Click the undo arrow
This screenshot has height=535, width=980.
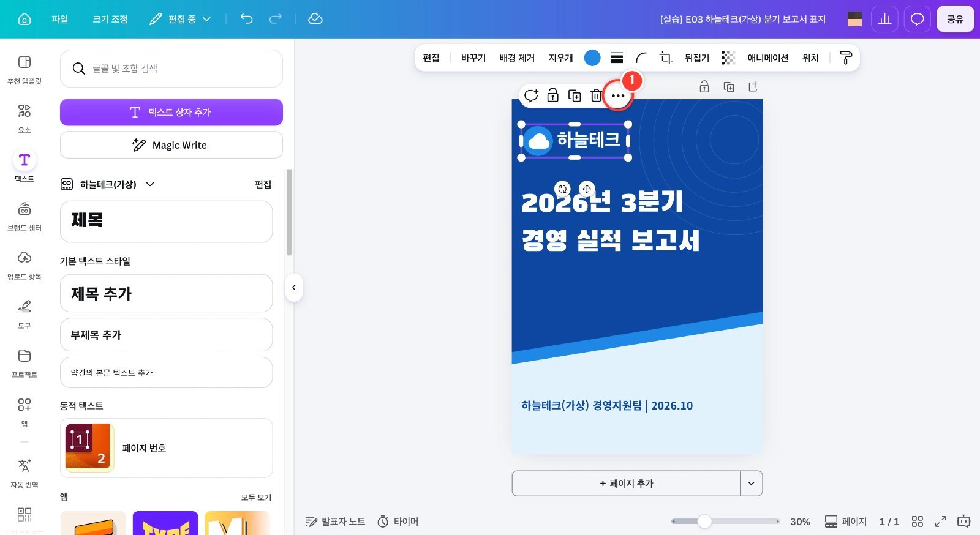pos(246,19)
